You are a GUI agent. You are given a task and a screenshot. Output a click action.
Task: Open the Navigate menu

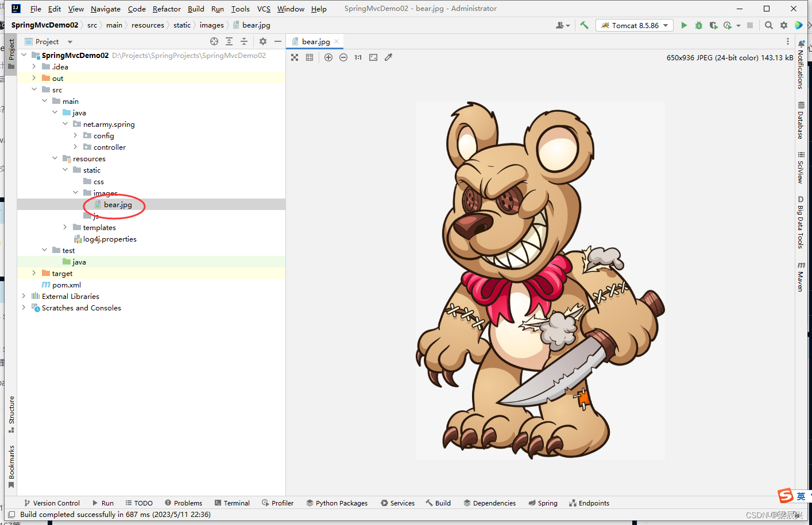(x=106, y=9)
